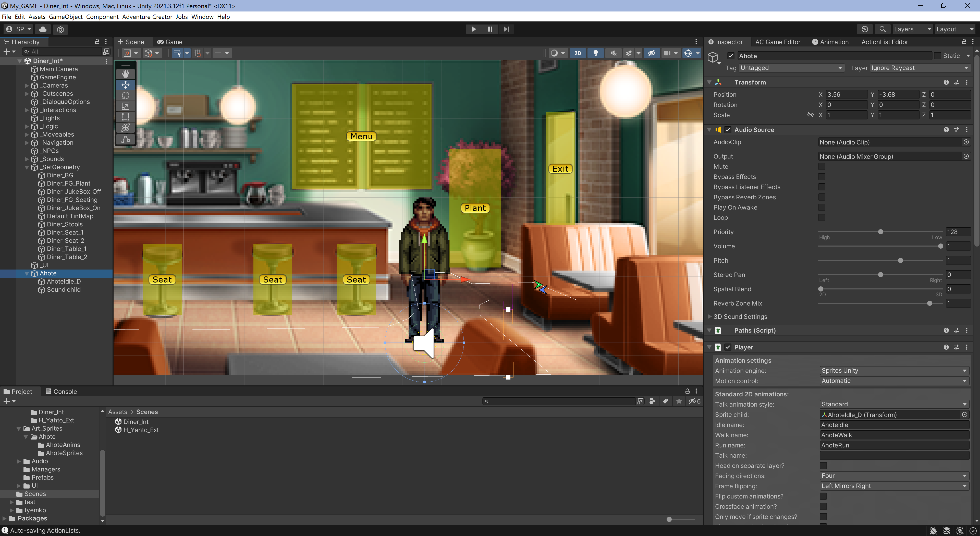This screenshot has height=536, width=980.
Task: Open Audio Source help icon
Action: point(946,130)
